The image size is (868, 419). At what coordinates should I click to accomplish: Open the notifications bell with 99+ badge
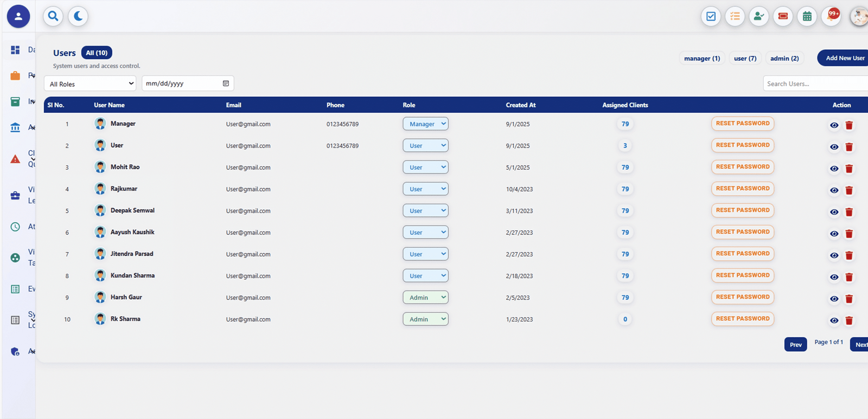tap(832, 16)
